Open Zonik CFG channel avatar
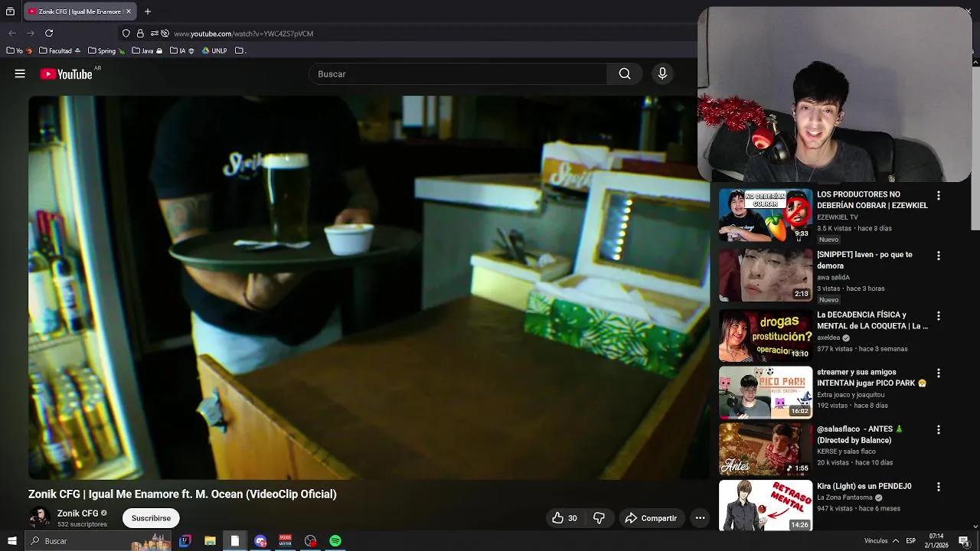 39,518
